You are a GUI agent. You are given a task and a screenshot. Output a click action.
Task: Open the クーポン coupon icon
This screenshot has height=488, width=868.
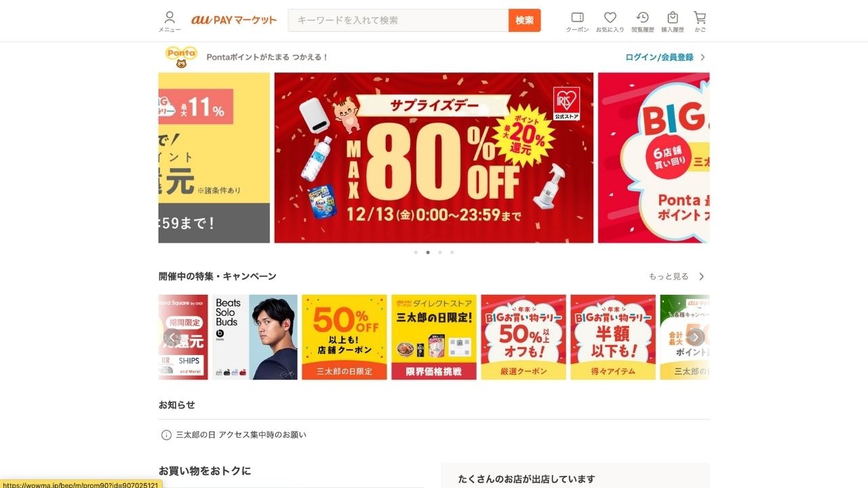click(578, 21)
